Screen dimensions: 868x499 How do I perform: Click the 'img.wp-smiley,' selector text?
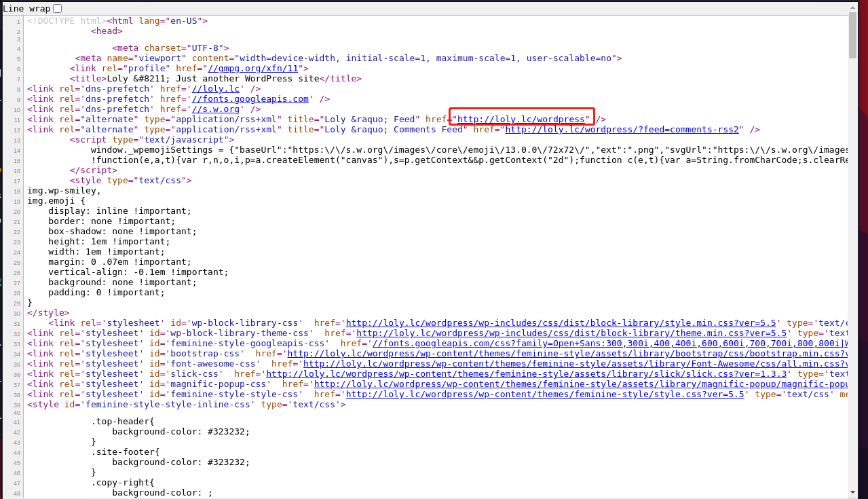coord(64,191)
